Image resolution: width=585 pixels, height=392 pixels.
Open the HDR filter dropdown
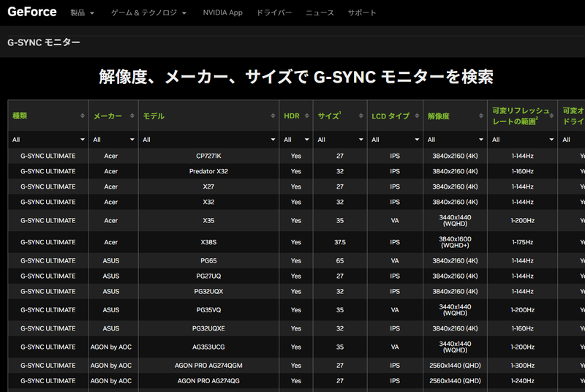(x=296, y=140)
